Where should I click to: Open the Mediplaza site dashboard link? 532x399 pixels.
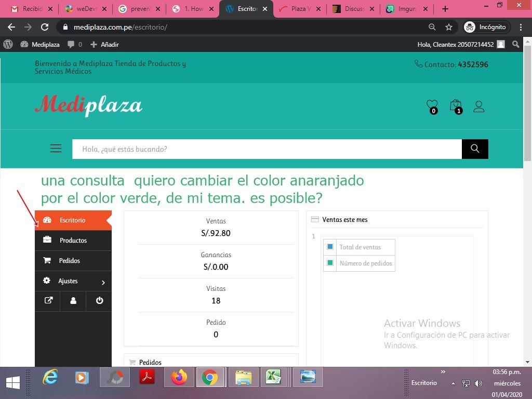(x=40, y=45)
